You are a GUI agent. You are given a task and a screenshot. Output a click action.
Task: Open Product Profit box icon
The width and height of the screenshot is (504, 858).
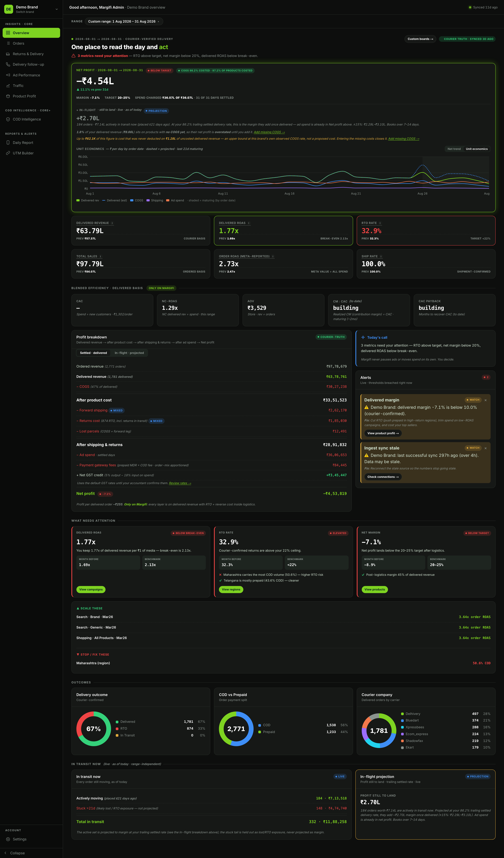point(8,96)
